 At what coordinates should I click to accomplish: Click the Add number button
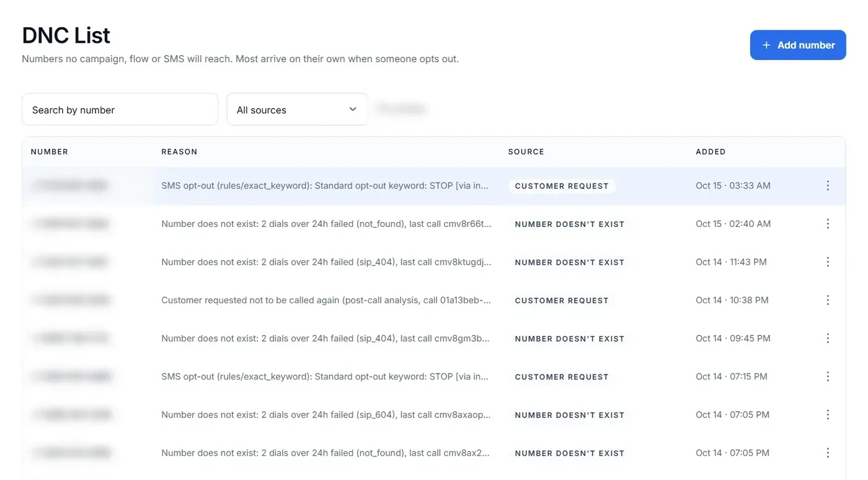click(x=798, y=45)
